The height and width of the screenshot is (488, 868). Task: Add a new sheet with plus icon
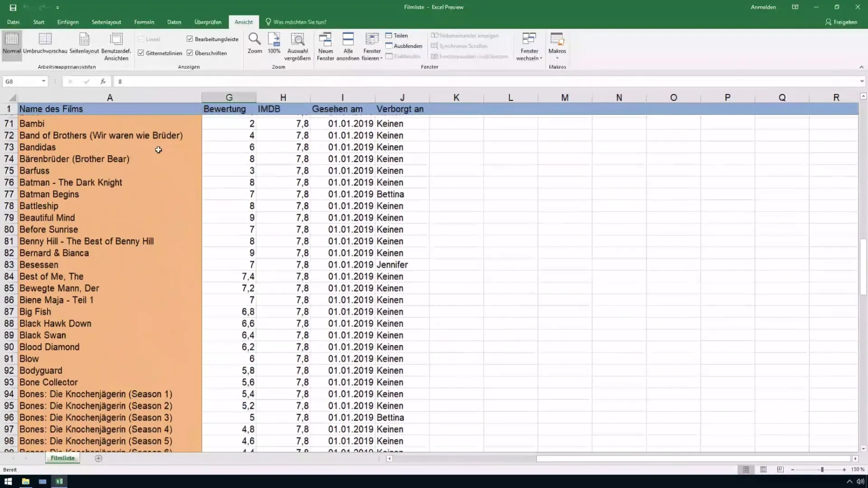click(99, 458)
